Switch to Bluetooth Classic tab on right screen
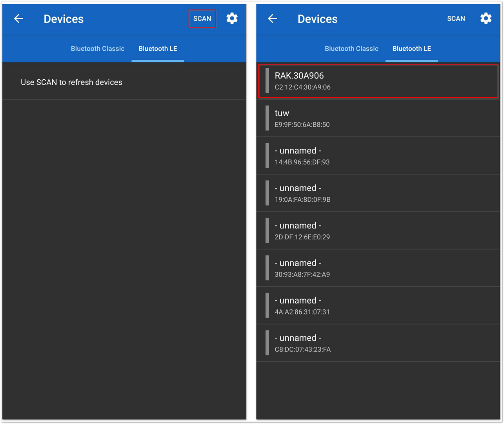 351,49
